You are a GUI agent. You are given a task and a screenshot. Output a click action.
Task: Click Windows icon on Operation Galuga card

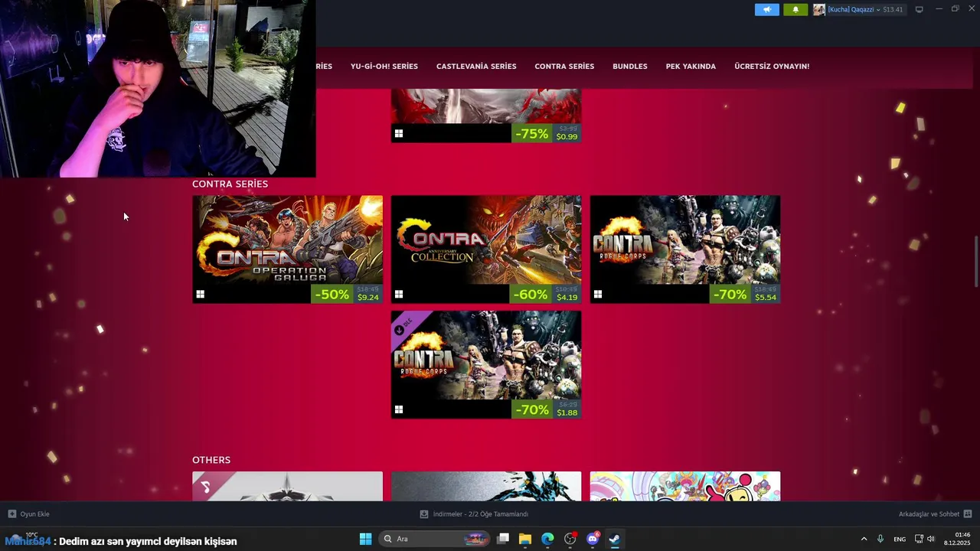click(200, 294)
